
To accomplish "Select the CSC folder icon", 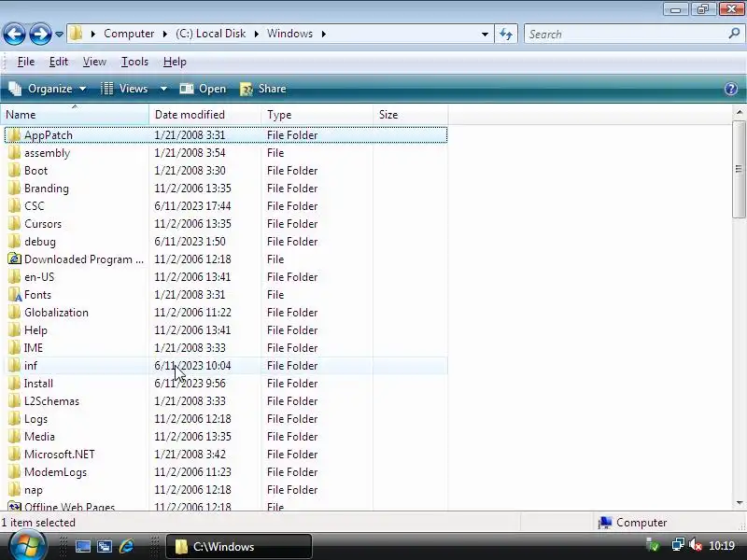I will 14,206.
